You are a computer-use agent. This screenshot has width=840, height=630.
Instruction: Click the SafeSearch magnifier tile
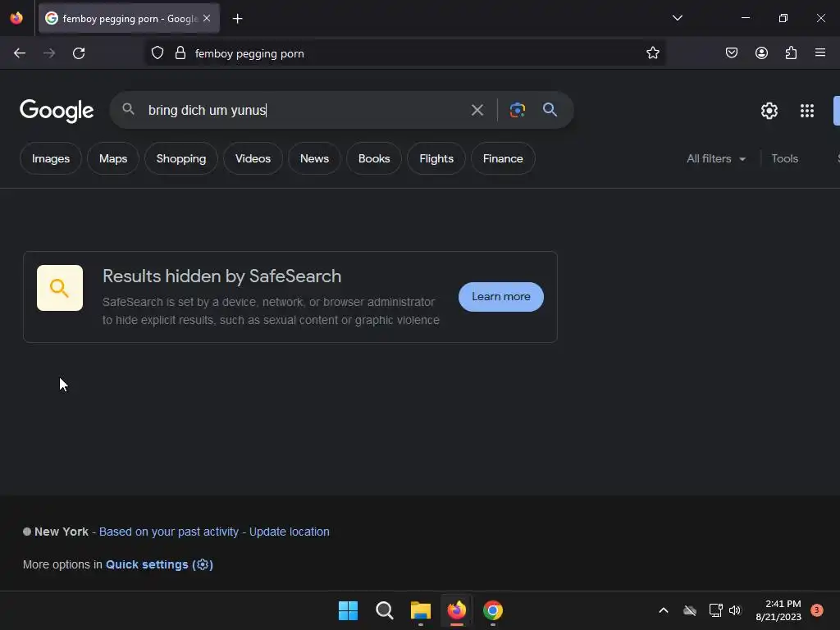[x=59, y=288]
